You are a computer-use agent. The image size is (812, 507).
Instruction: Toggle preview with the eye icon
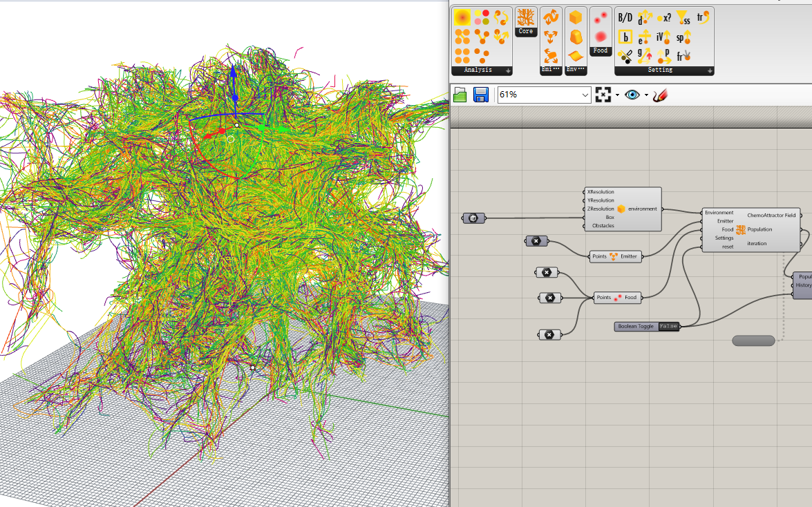(x=632, y=95)
